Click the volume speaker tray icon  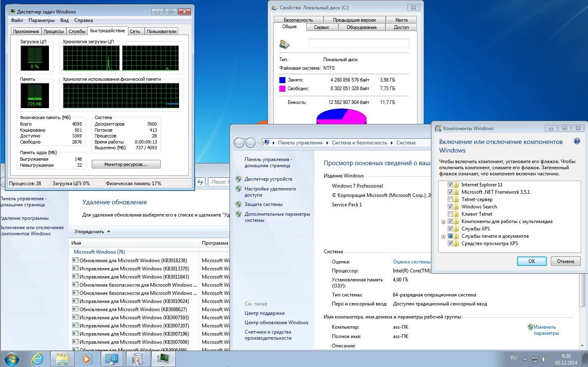544,359
